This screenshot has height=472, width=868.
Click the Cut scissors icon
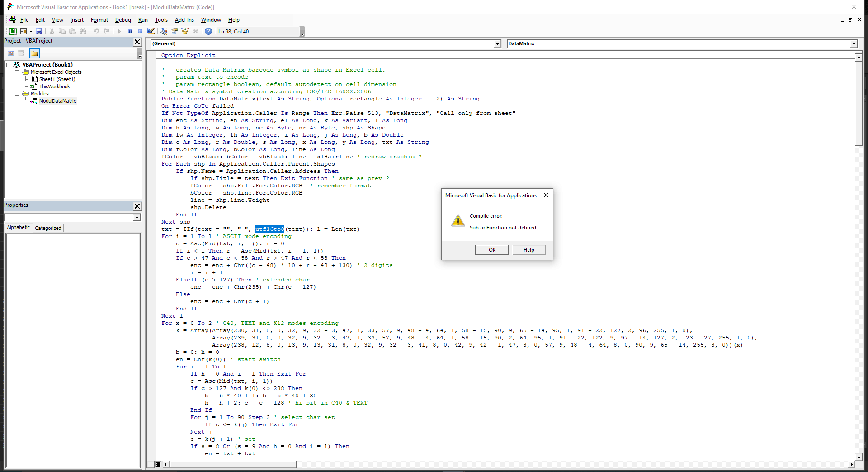(x=52, y=31)
